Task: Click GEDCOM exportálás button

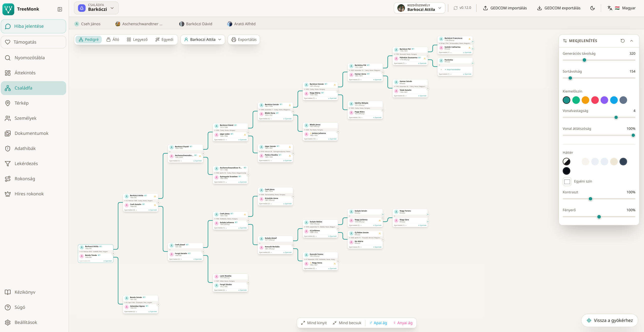Action: click(559, 8)
